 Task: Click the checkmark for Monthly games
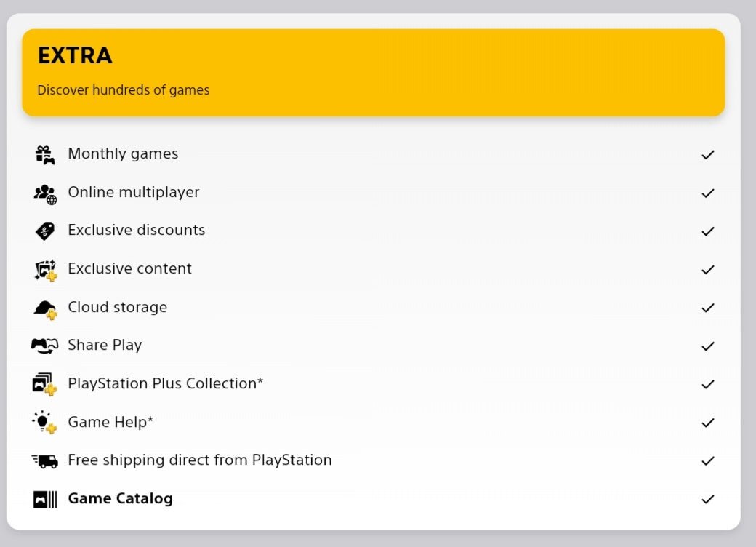(707, 154)
